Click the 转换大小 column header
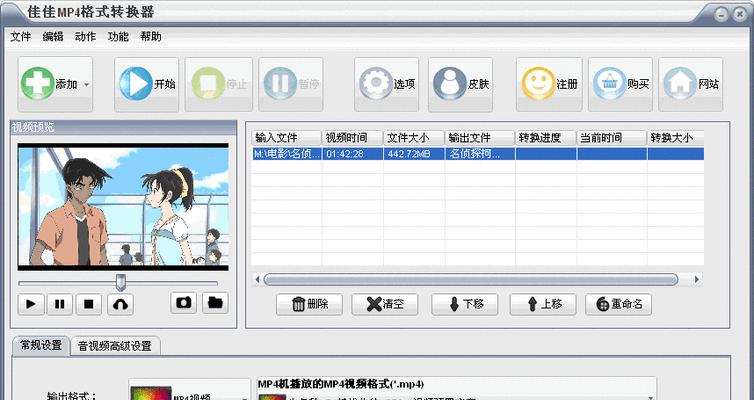 [676, 138]
